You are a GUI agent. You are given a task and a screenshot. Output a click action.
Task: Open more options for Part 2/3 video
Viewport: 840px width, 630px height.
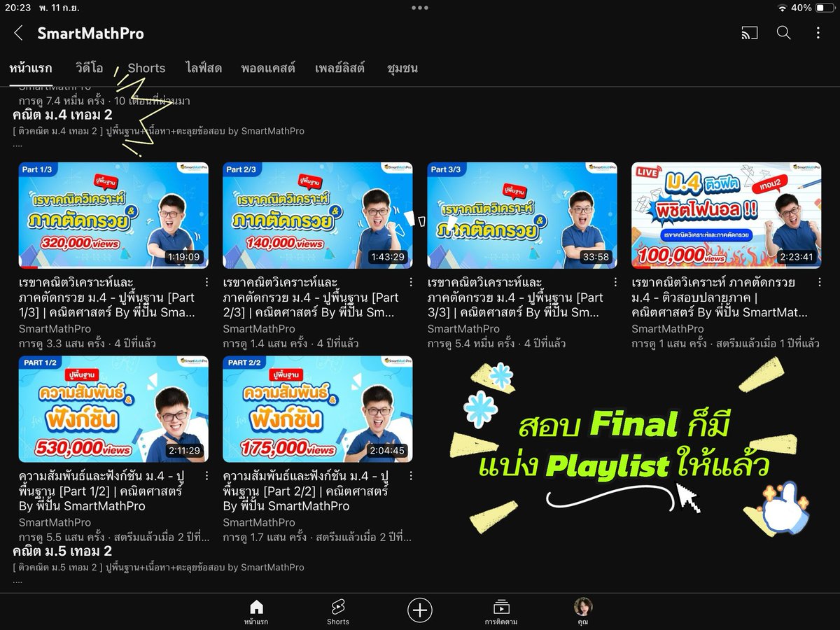click(x=411, y=283)
